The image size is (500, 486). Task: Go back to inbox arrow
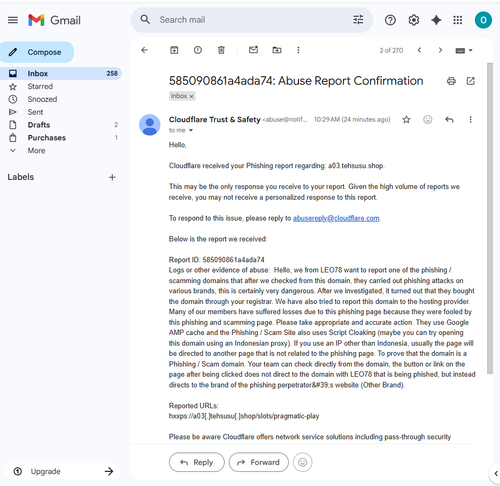144,50
